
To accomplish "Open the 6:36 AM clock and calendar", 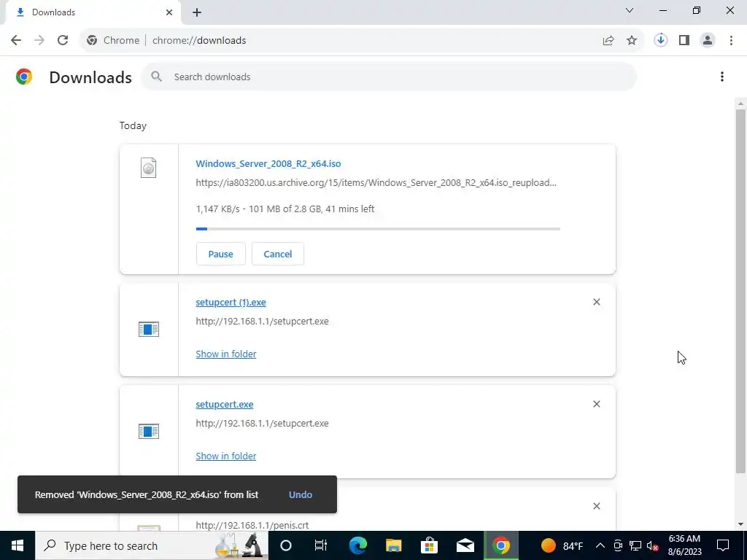I will tap(684, 545).
